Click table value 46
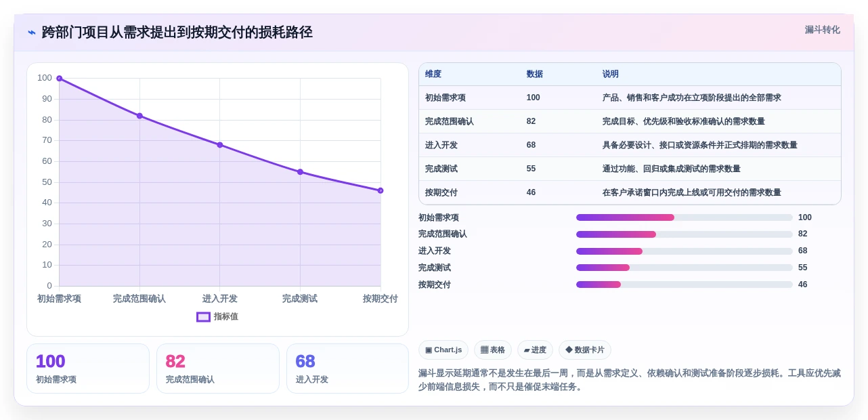Screen dimensions: 868x420 pos(531,192)
